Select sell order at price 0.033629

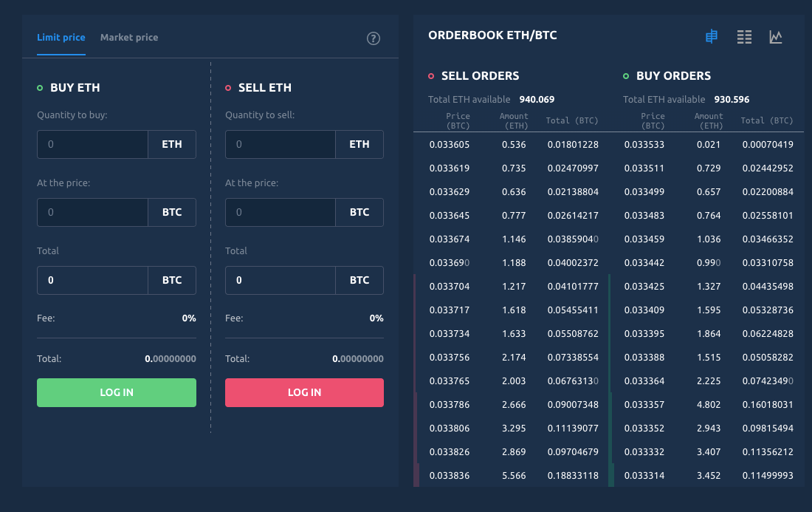pos(511,192)
